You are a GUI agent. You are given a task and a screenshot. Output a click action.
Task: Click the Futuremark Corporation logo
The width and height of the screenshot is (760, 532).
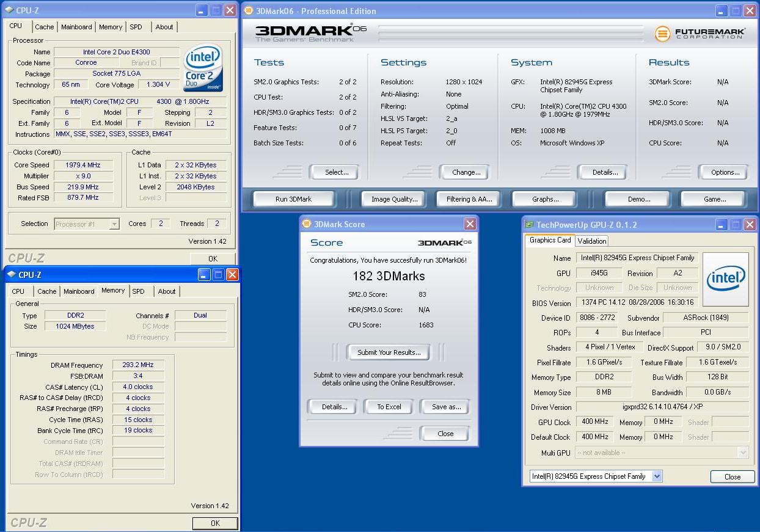point(700,34)
